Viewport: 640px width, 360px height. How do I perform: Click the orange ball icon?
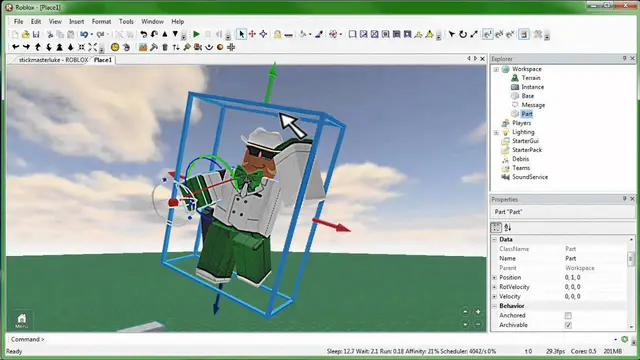[x=220, y=47]
